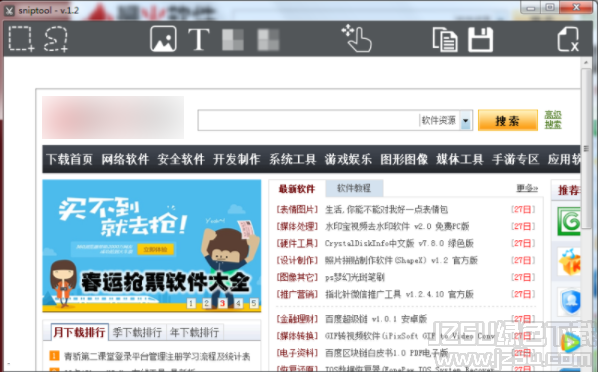598x372 pixels.
Task: Go to banner slide 2
Action: 207,303
